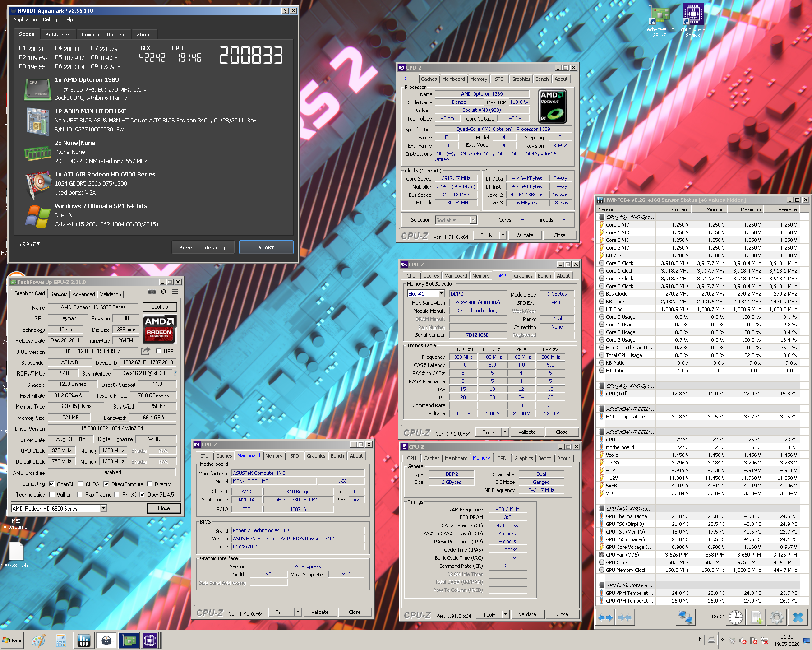The width and height of the screenshot is (812, 650).
Task: Switch to Compare Online tab in Aquamark
Action: [104, 34]
